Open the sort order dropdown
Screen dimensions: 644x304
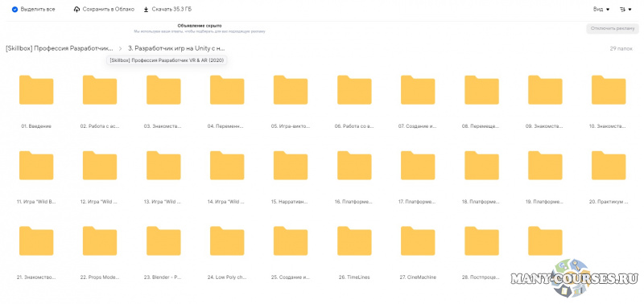(625, 9)
